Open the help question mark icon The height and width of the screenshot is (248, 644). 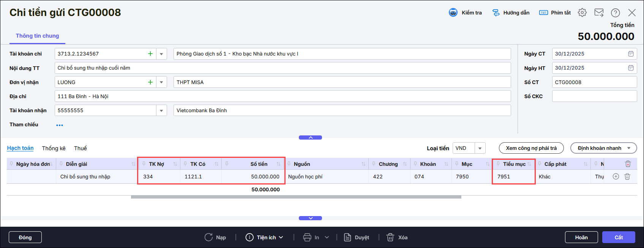click(x=615, y=13)
